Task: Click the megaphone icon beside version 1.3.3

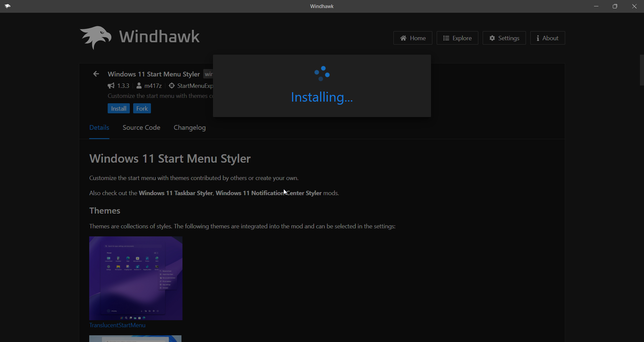Action: [x=111, y=86]
